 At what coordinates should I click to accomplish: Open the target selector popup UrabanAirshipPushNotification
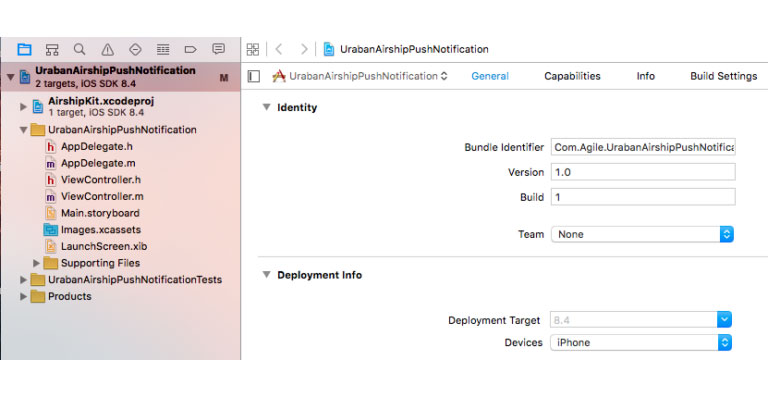(x=368, y=76)
